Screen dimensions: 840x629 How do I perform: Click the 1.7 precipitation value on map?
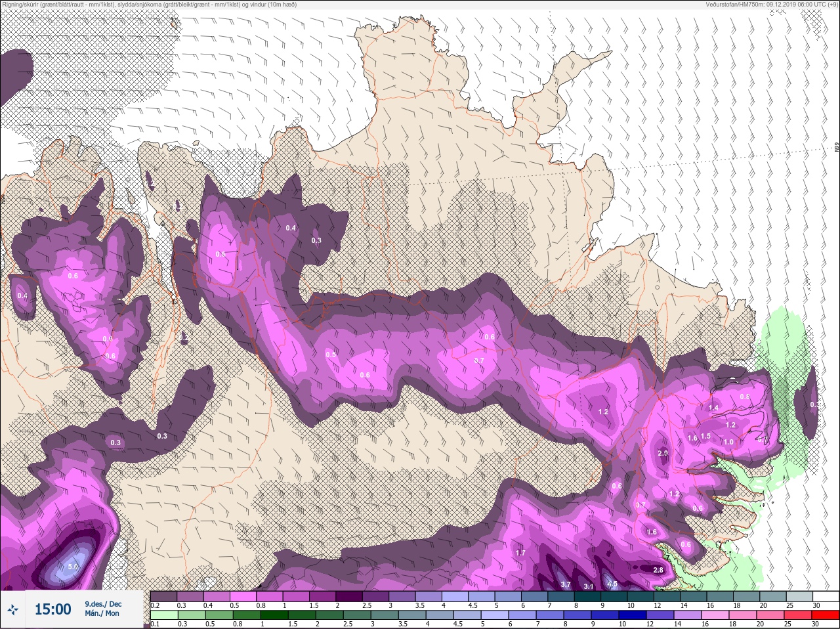tap(520, 553)
